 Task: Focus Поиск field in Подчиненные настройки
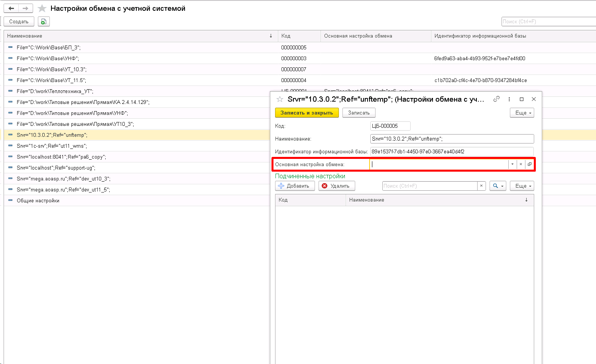[430, 186]
